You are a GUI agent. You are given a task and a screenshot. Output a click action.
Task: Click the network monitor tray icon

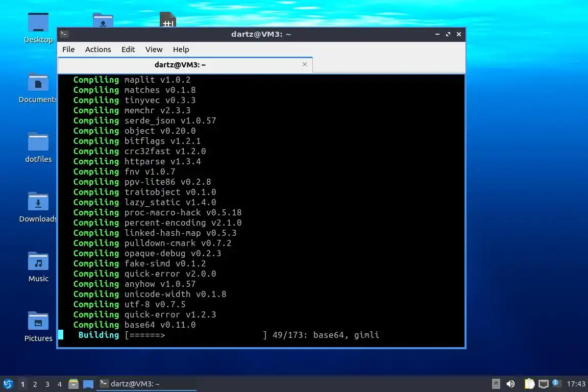544,384
